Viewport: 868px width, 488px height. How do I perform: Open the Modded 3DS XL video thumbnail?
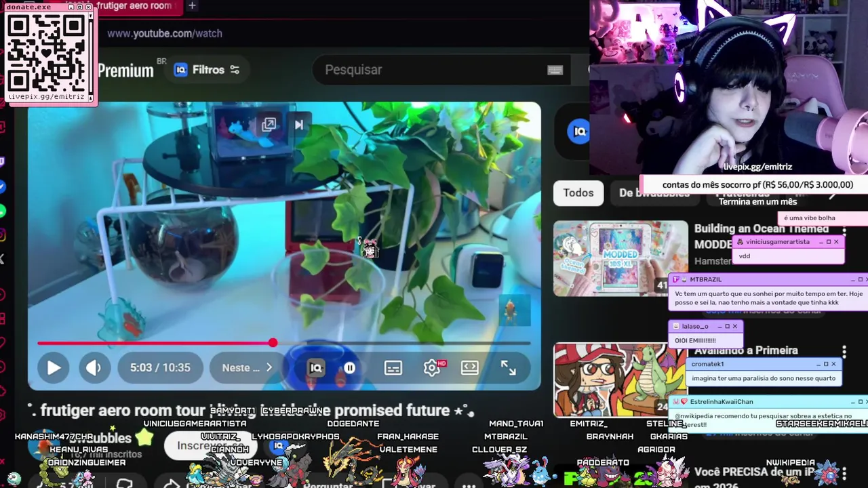pyautogui.click(x=620, y=258)
